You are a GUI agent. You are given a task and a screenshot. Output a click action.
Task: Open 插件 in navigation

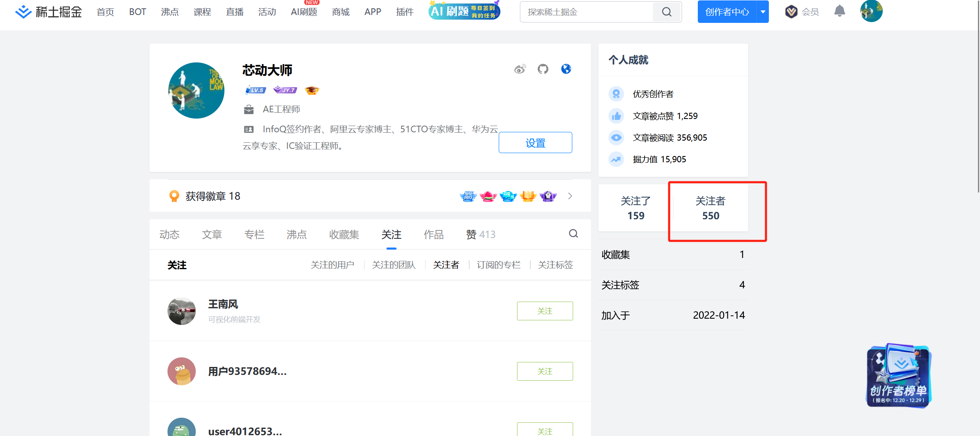405,12
